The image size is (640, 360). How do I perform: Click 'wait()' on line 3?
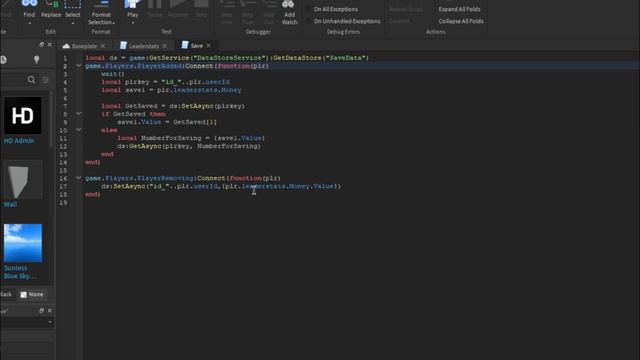pyautogui.click(x=113, y=74)
